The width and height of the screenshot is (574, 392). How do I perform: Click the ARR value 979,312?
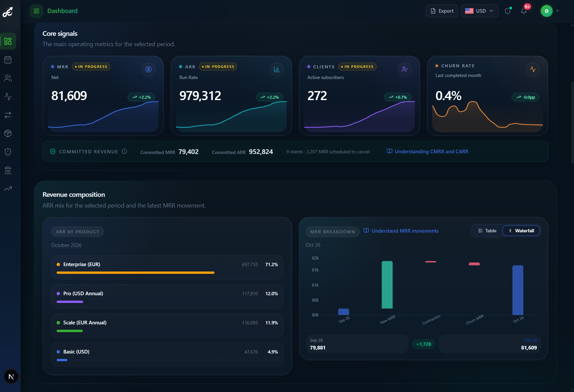tap(200, 96)
